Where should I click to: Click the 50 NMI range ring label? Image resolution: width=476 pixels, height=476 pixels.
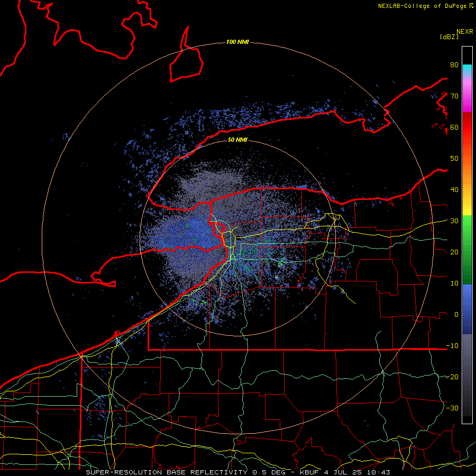coord(237,140)
